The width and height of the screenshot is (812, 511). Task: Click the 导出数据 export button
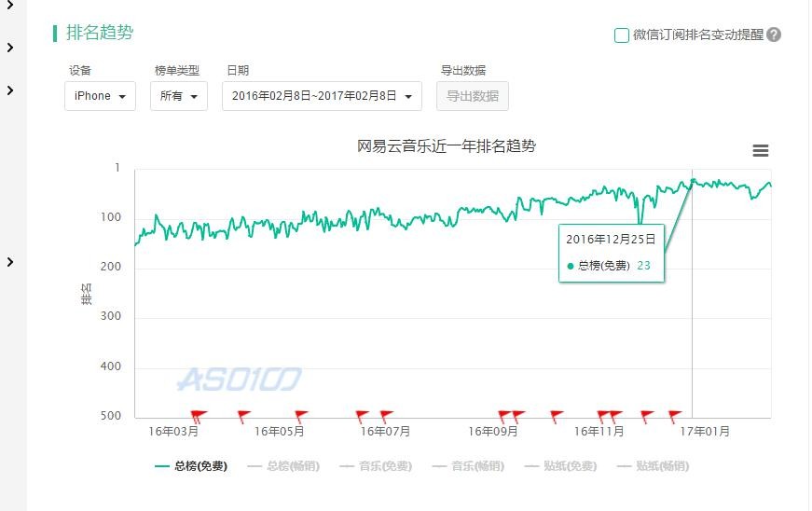pos(473,96)
